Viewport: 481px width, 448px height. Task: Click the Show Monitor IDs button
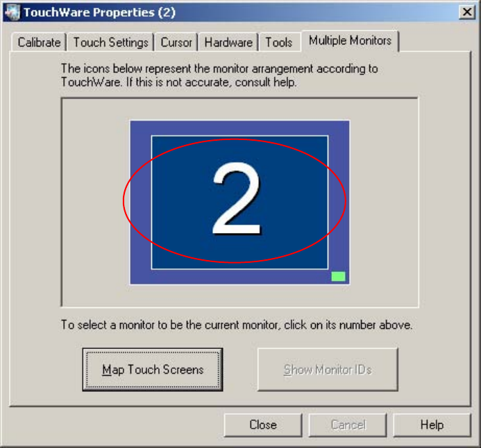click(x=328, y=370)
